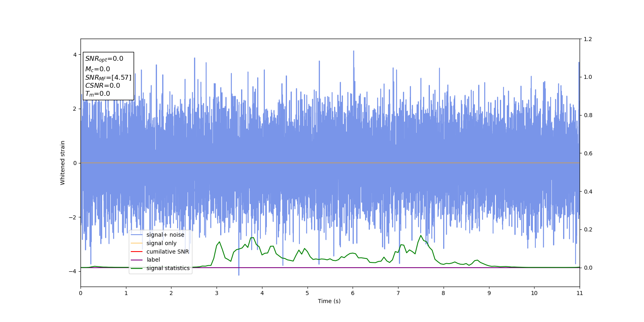Click the 'Time (s)' x-axis label
Viewport: 644px width, 322px height.
click(329, 301)
